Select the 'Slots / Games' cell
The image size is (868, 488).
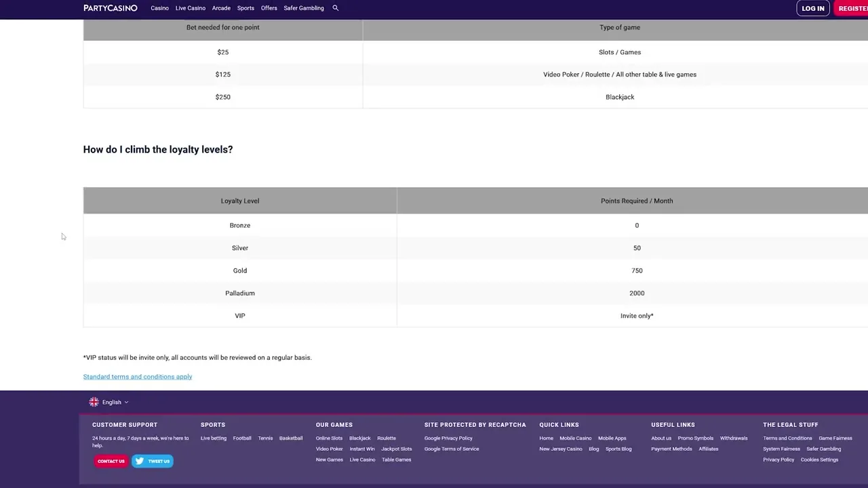tap(620, 52)
